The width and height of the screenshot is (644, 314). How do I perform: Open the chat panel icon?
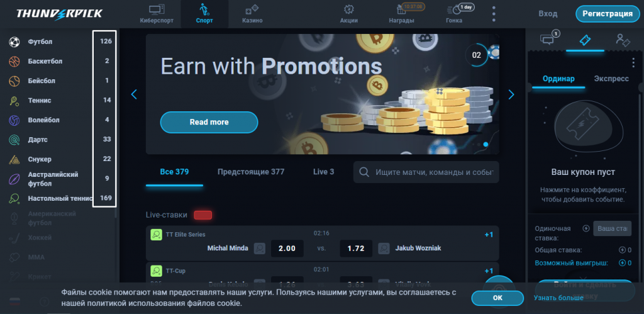pyautogui.click(x=548, y=40)
